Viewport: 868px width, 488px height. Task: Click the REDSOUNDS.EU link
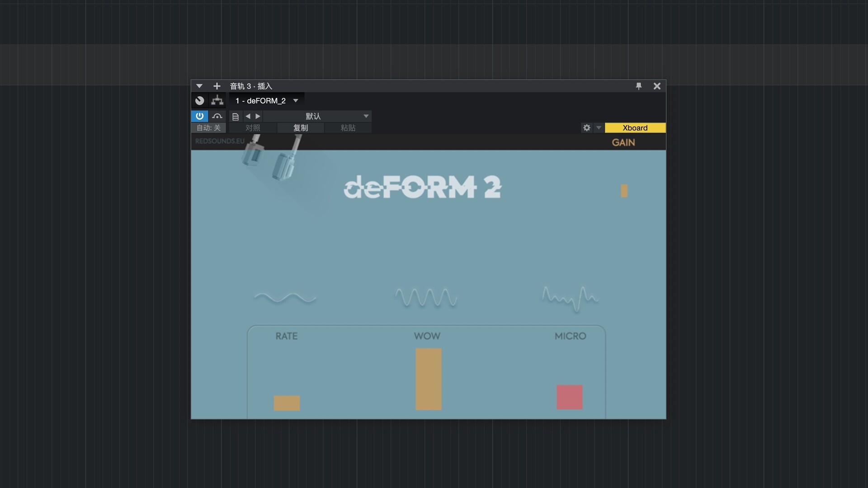[x=220, y=141]
